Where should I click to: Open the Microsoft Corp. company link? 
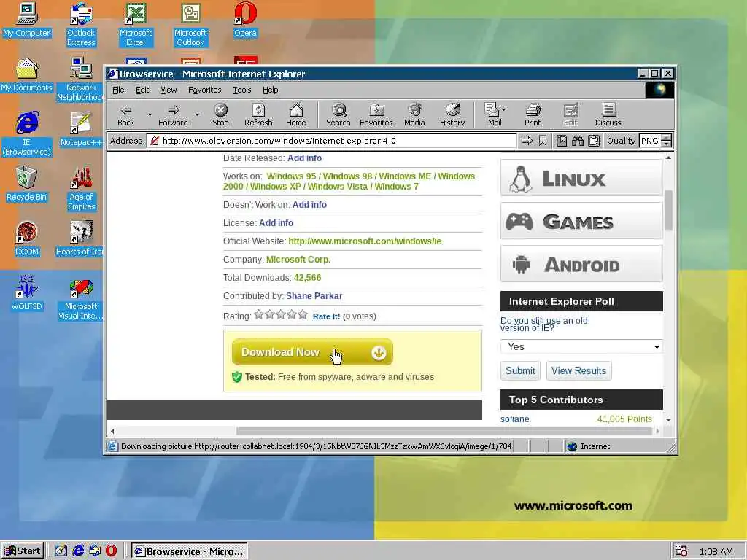(298, 260)
